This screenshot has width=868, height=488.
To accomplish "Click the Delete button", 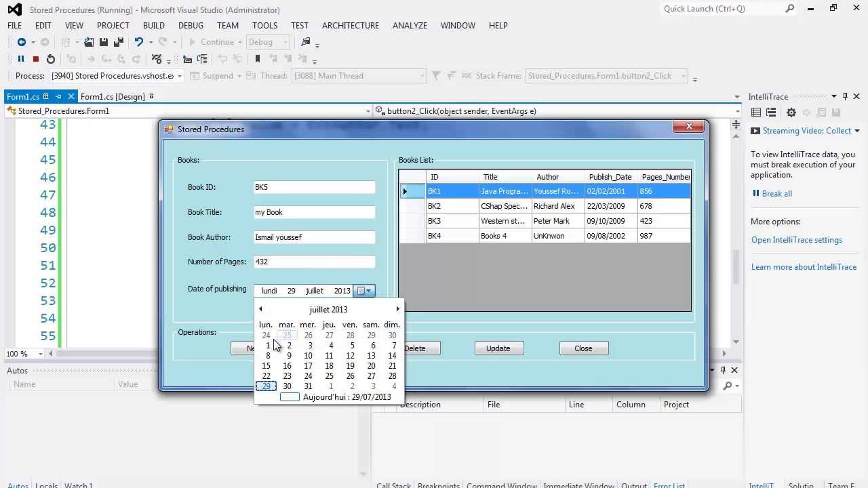I will 415,348.
